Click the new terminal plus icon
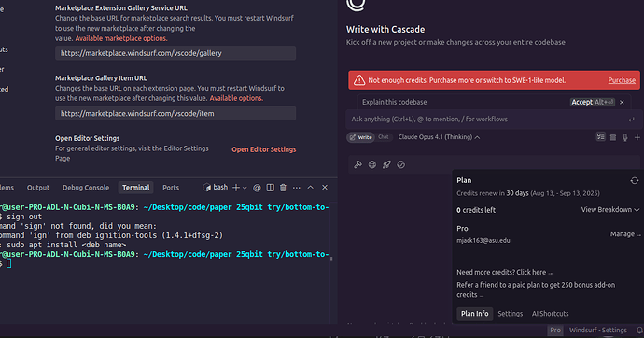This screenshot has height=338, width=644. [x=236, y=188]
